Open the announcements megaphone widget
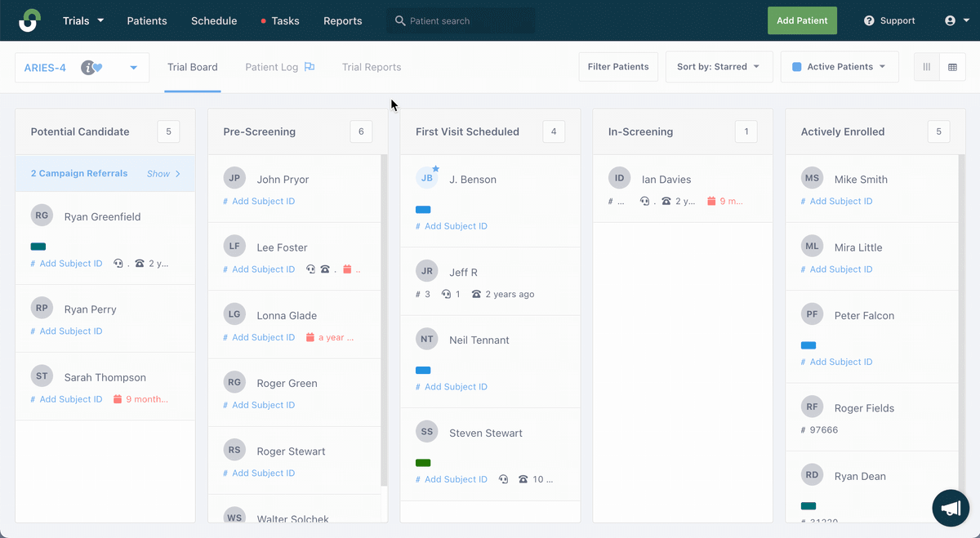Image resolution: width=980 pixels, height=538 pixels. click(x=951, y=508)
